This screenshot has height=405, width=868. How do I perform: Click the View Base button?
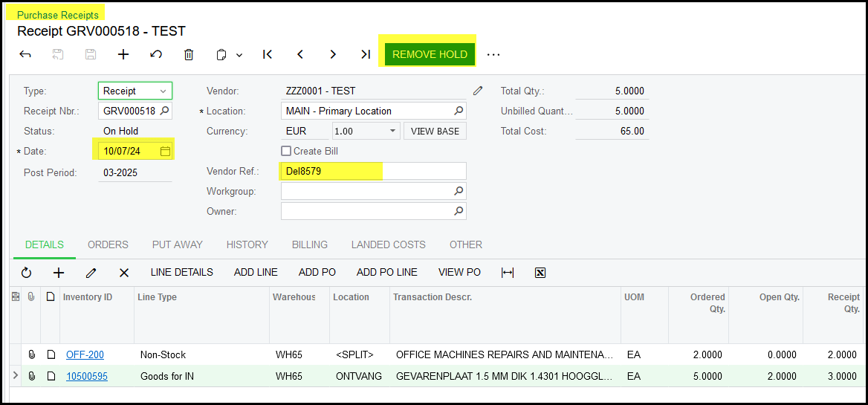[x=435, y=131]
